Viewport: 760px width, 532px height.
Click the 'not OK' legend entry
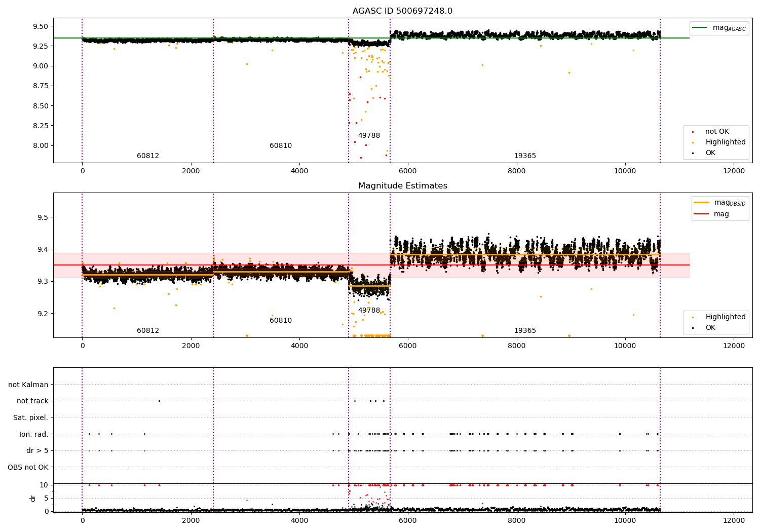718,132
